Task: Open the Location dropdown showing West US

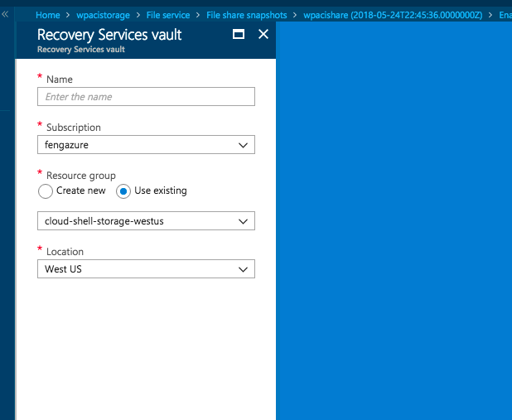Action: coord(146,268)
